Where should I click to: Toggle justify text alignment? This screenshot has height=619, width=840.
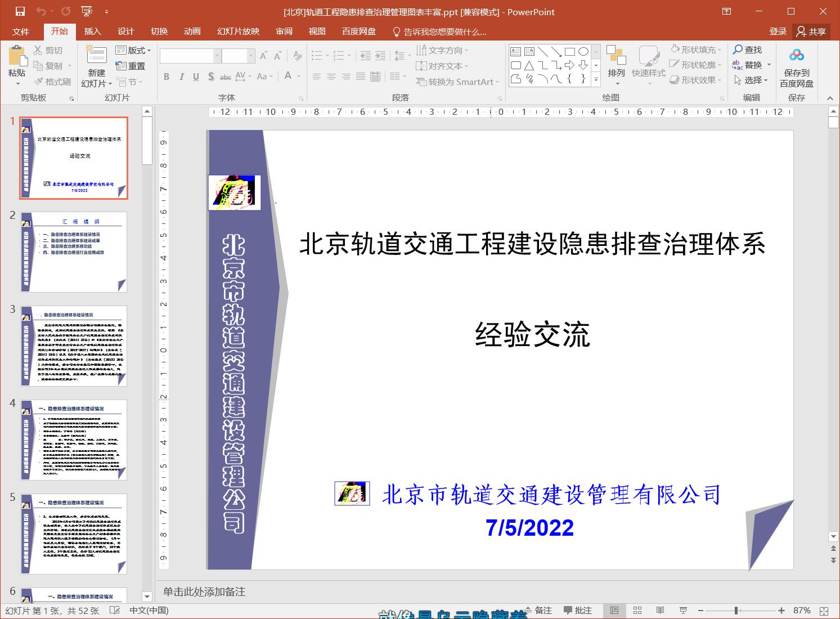coord(361,77)
